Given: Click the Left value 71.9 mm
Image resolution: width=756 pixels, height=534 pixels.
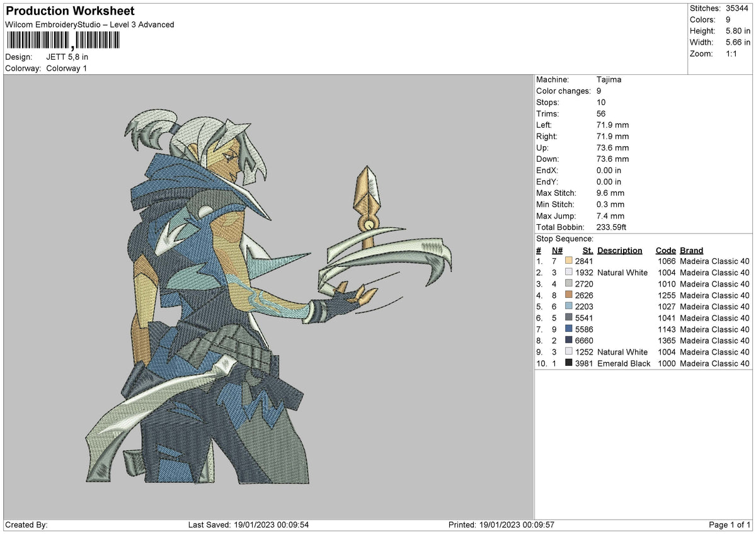Looking at the screenshot, I should [x=612, y=125].
